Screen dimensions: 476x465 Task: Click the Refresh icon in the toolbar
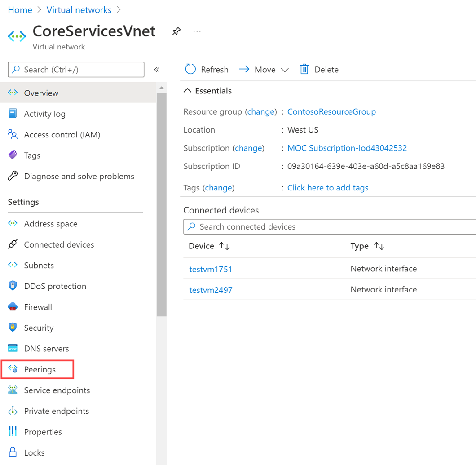tap(190, 69)
